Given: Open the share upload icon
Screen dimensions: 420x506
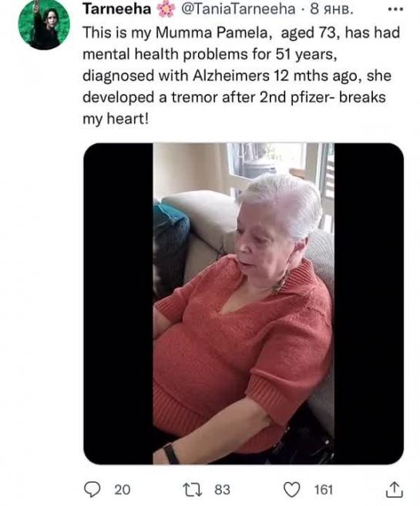Looking at the screenshot, I should [x=395, y=489].
